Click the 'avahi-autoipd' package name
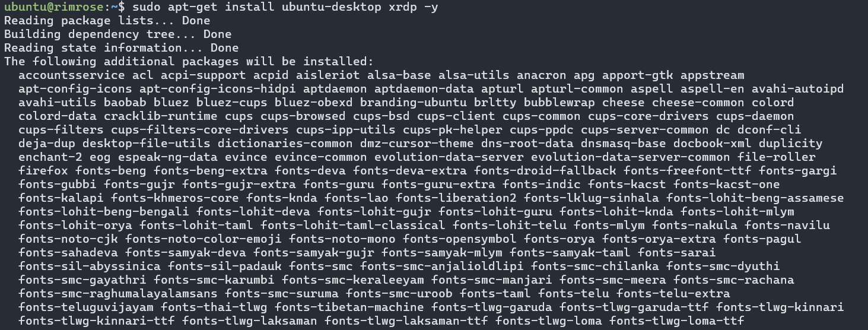Viewport: 868px width, 330px height. 798,89
